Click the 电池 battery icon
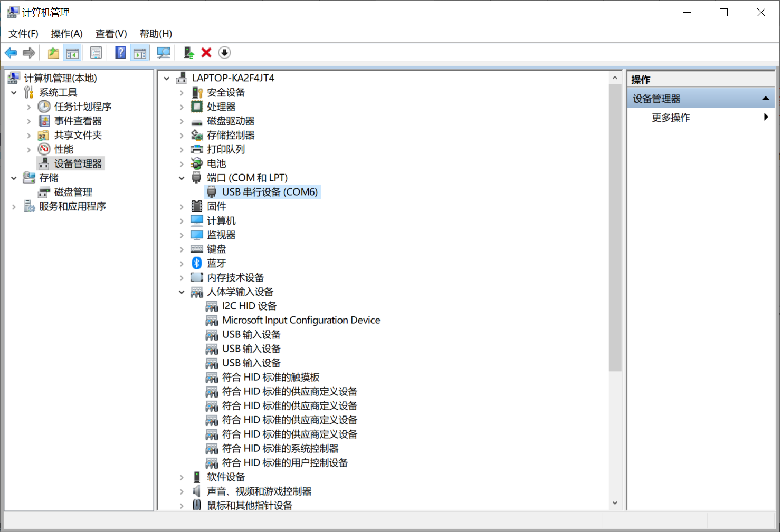 [197, 163]
